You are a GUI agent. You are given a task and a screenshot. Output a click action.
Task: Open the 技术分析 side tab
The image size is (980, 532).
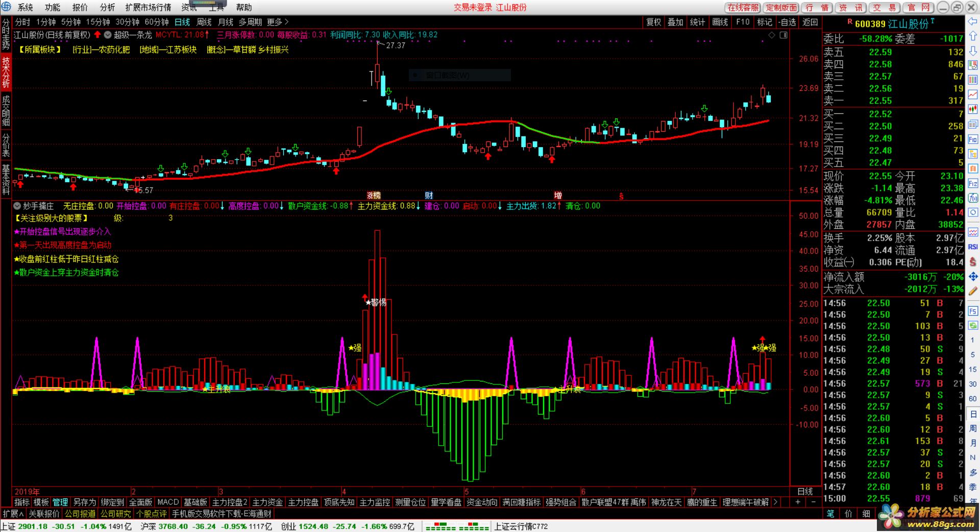coord(6,72)
